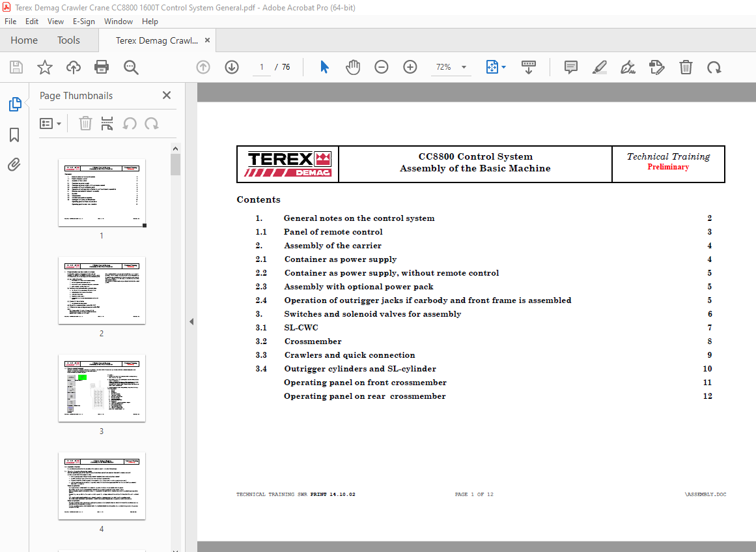The height and width of the screenshot is (552, 756).
Task: Add document to starred with star icon
Action: point(45,67)
